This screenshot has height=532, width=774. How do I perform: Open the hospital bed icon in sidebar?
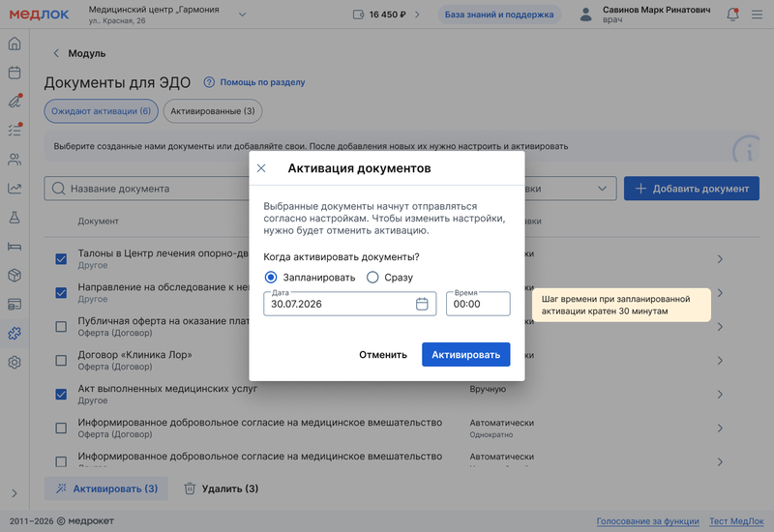point(15,247)
